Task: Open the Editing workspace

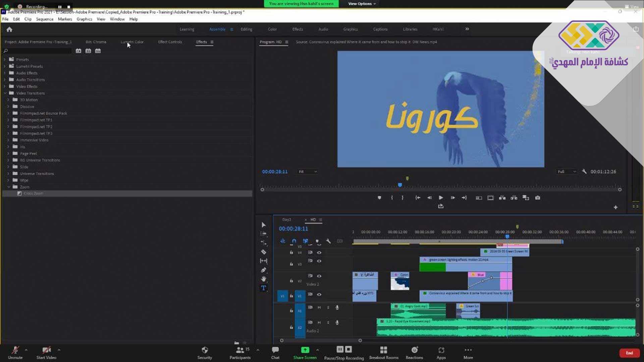Action: point(246,29)
